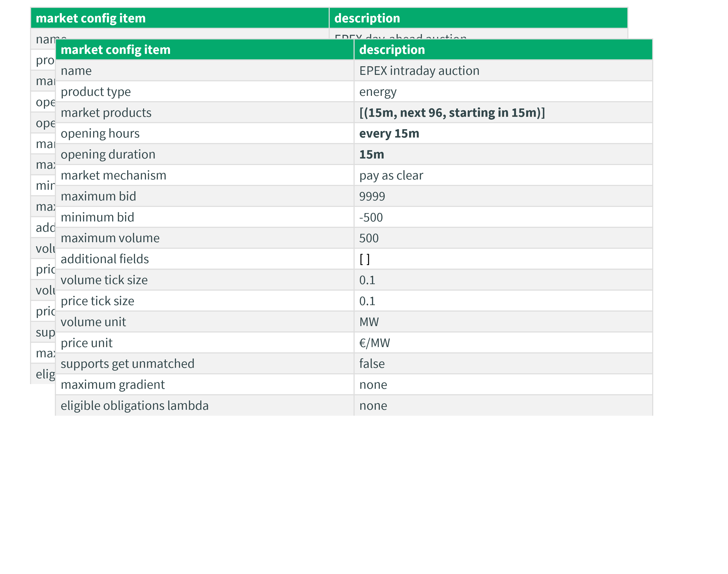
Task: Select 'supports get unmatched' false value
Action: (x=372, y=364)
